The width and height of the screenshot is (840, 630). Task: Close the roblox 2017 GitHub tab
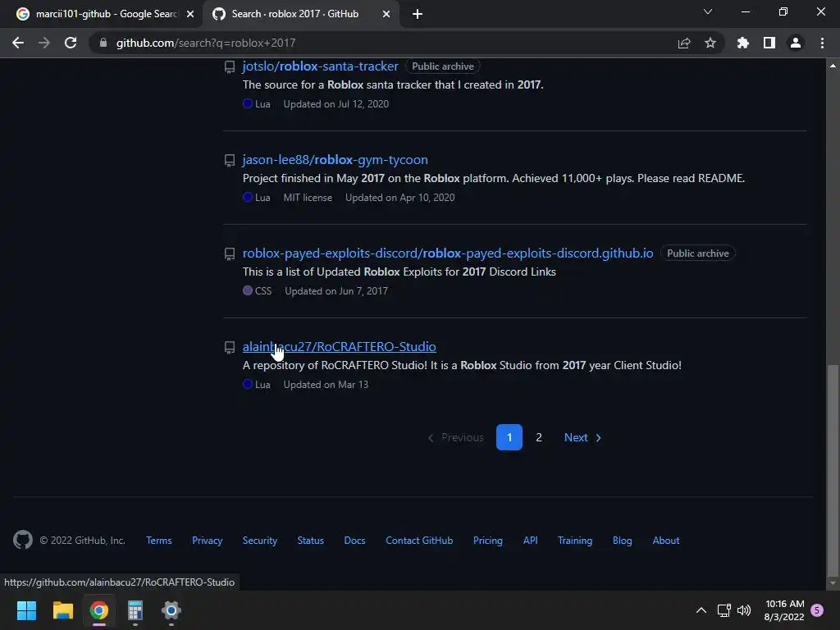[386, 15]
